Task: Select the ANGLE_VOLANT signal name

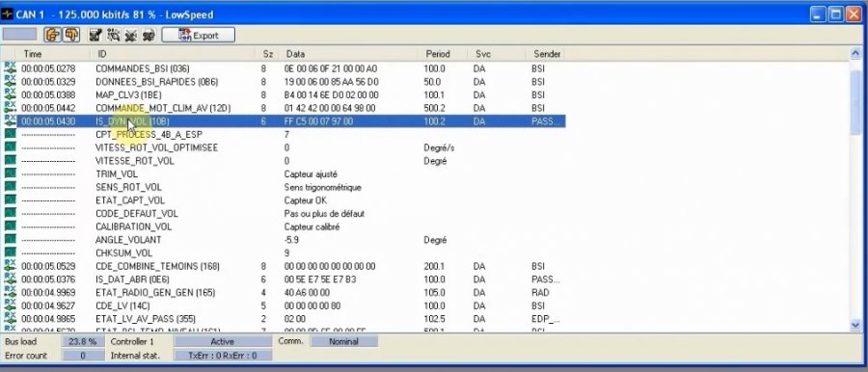Action: (x=128, y=240)
